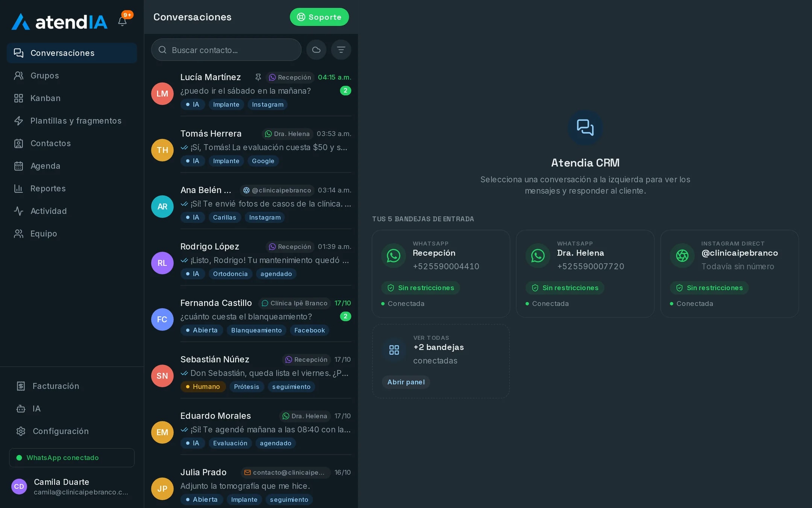Click the TH avatar of Tomás Herrera
Viewport: 812px width, 508px height.
point(162,150)
